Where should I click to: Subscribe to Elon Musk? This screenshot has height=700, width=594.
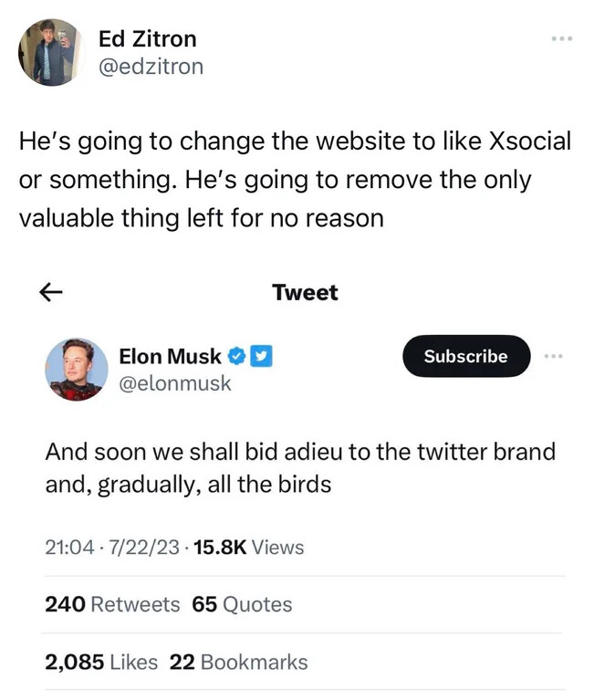[466, 356]
